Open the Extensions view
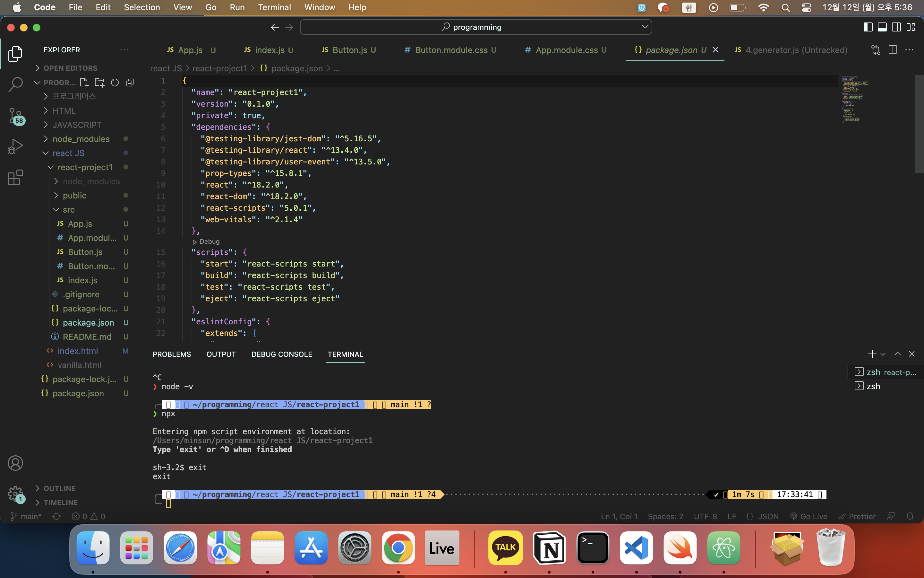 (x=15, y=177)
